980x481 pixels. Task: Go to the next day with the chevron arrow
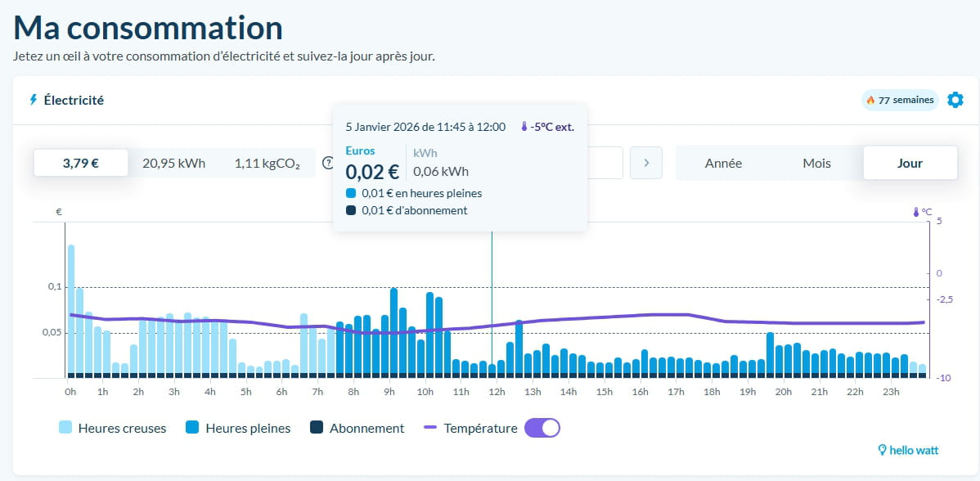pos(646,163)
